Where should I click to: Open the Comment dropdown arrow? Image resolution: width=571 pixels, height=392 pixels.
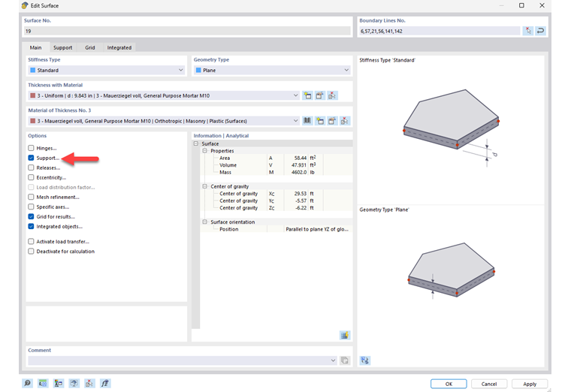coord(333,360)
